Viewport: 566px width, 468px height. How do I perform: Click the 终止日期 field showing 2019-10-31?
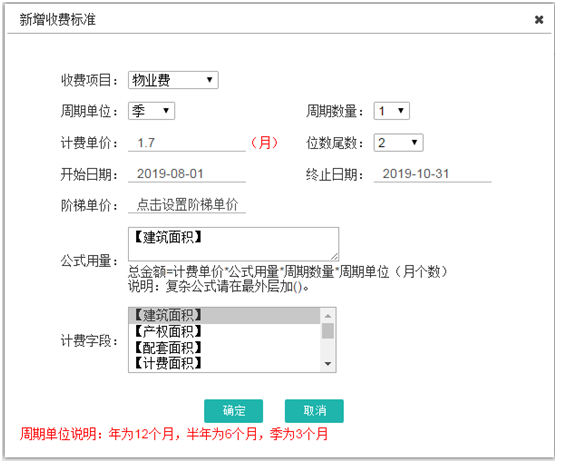(432, 174)
